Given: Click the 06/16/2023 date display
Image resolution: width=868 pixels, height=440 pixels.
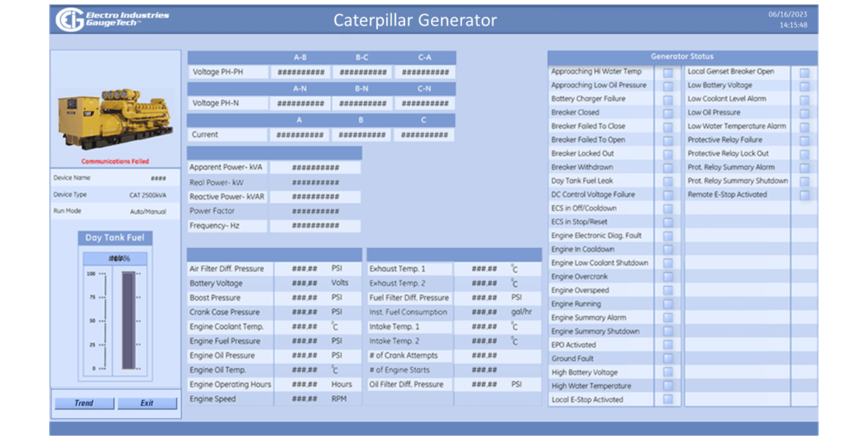Looking at the screenshot, I should coord(788,14).
